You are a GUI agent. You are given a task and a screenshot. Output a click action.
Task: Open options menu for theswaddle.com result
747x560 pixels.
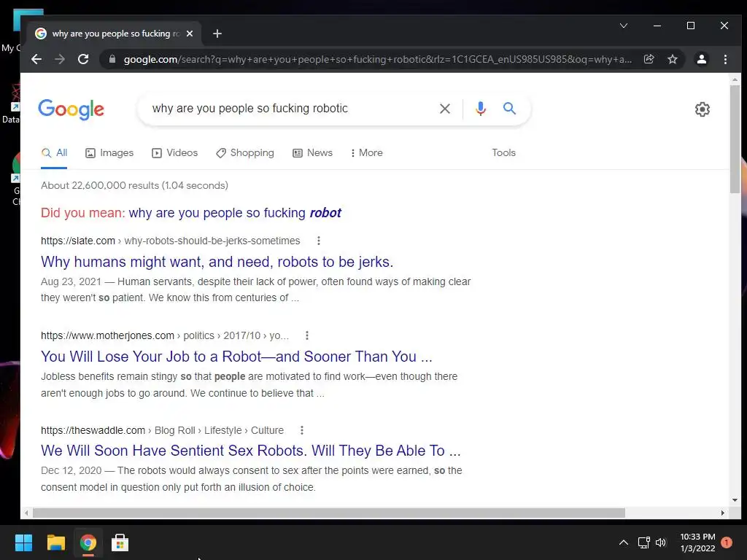[302, 430]
